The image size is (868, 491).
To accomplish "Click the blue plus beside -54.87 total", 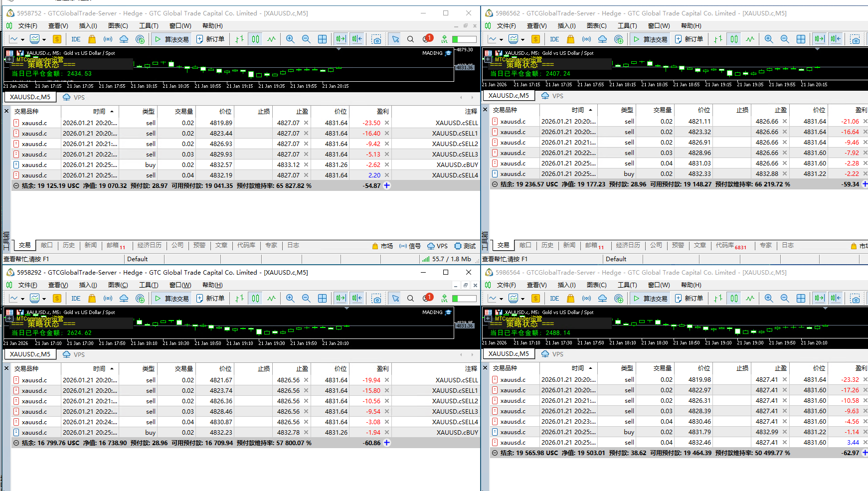I will tap(387, 186).
